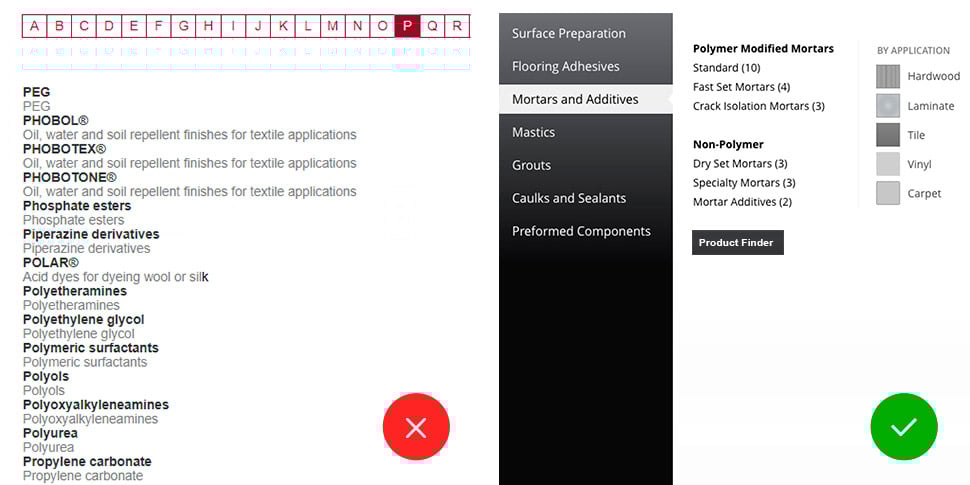Select letter F in alphabet index
This screenshot has width=970, height=485.
(x=158, y=26)
